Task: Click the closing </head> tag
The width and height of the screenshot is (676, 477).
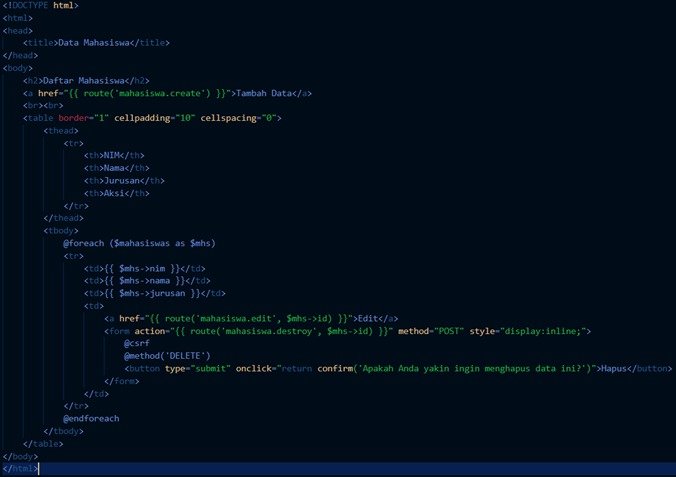Action: [20, 56]
